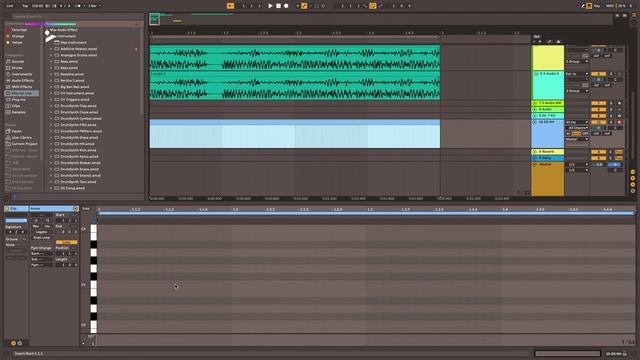This screenshot has height=360, width=640.
Task: Click the Rev button in Notes box
Action: point(36,226)
